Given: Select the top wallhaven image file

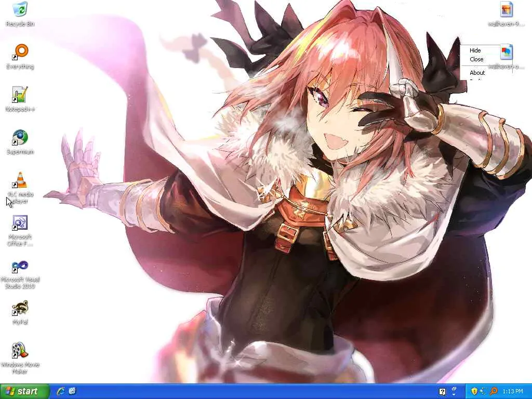Looking at the screenshot, I should click(506, 14).
